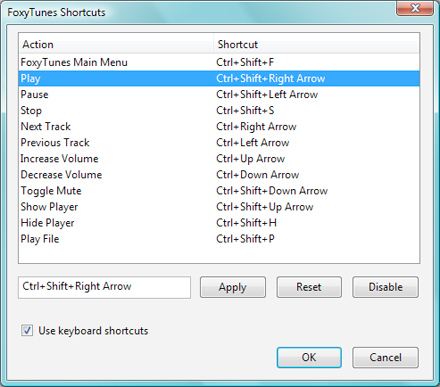Select the Show Player row

point(219,206)
